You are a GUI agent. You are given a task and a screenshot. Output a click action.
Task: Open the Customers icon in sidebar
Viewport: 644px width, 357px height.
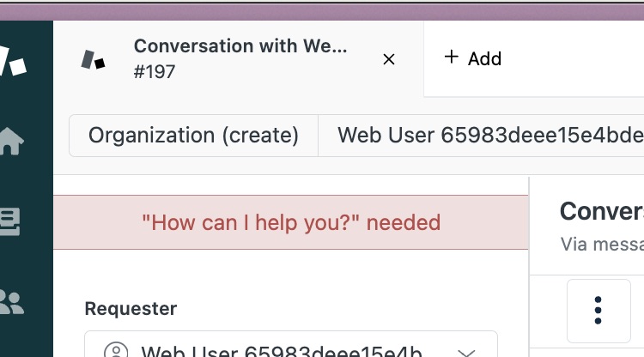click(x=11, y=302)
